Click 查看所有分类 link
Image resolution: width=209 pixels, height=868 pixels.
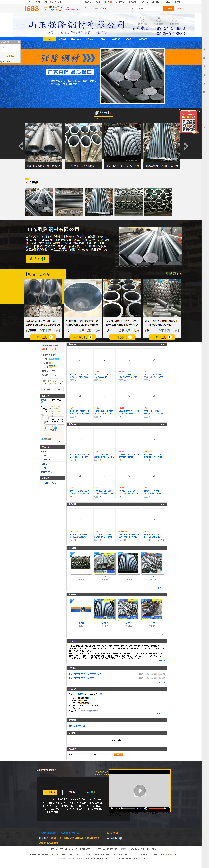[47, 472]
